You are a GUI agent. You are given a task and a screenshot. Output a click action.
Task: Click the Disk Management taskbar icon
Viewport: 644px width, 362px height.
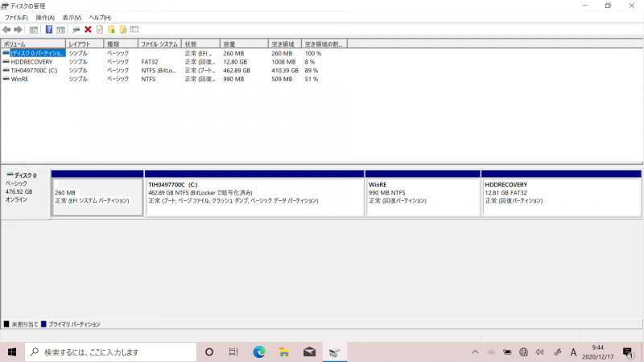(x=334, y=352)
